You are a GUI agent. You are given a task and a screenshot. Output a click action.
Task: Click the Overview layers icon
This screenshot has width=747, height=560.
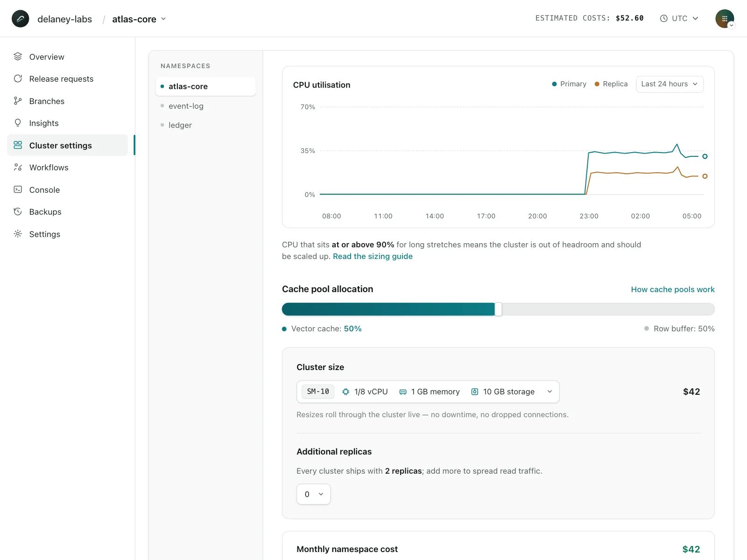click(x=18, y=56)
